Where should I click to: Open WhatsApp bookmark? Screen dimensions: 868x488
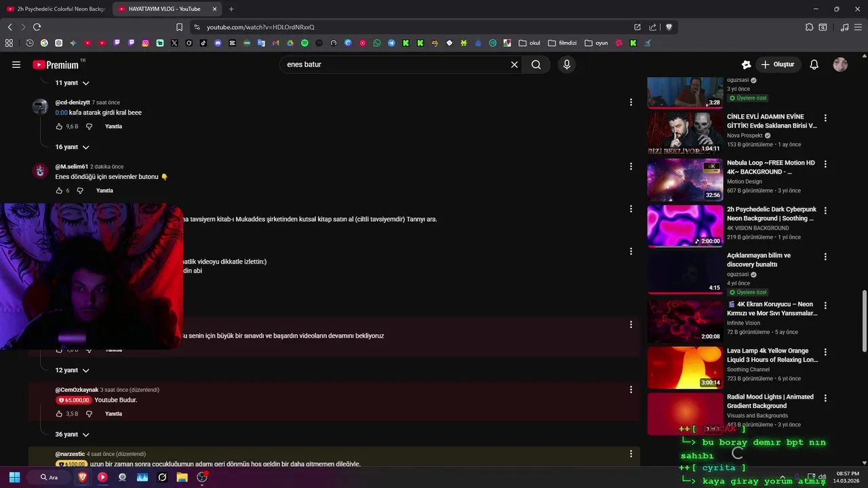[x=377, y=43]
